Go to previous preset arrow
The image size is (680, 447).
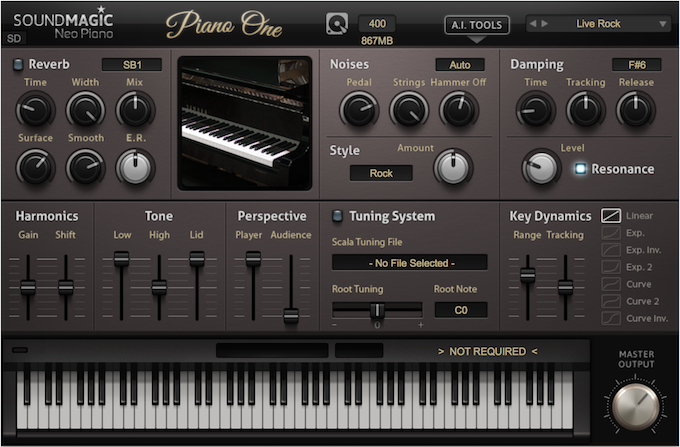533,23
